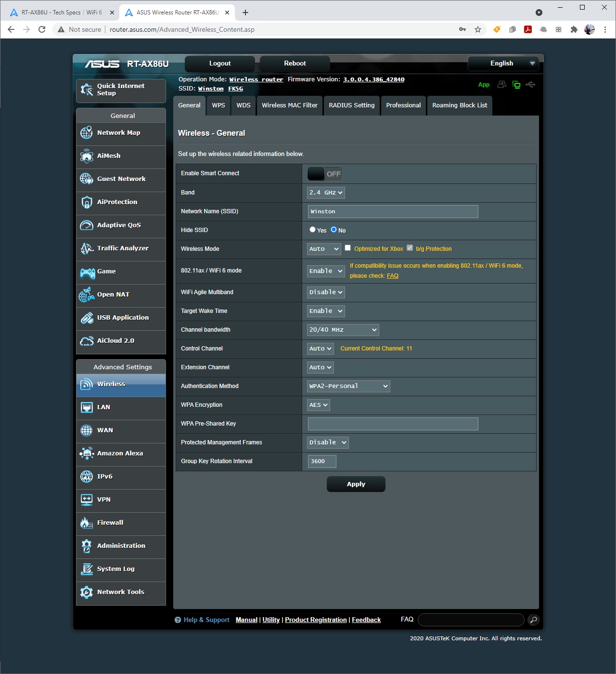The image size is (616, 674).
Task: Open the Network Map icon in sidebar
Action: pyautogui.click(x=87, y=133)
